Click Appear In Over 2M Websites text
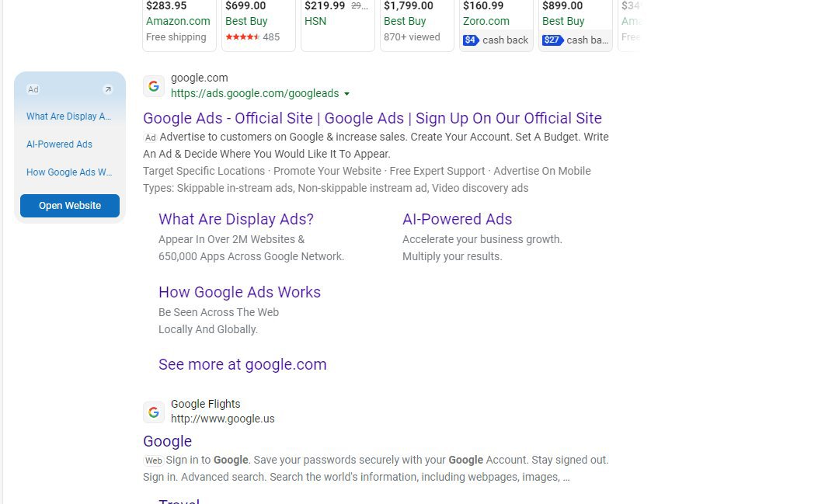The height and width of the screenshot is (504, 839). (x=232, y=240)
